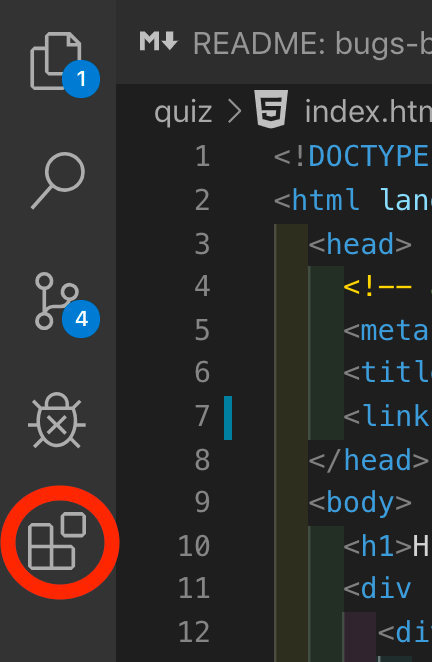The width and height of the screenshot is (432, 662).
Task: Click the link tag on line 7
Action: point(387,416)
